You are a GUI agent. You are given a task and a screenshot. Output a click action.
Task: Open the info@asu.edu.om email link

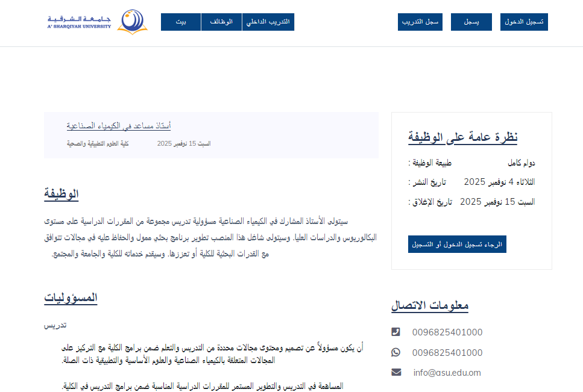447,373
